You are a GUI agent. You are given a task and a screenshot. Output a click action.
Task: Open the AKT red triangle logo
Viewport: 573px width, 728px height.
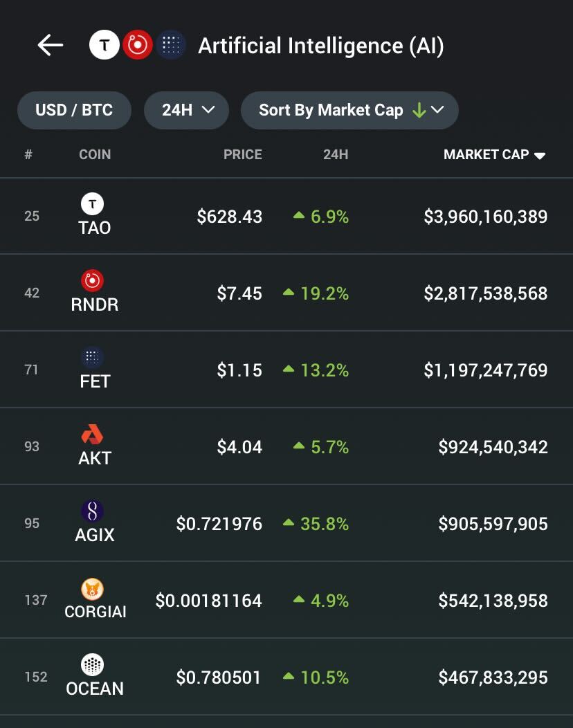pyautogui.click(x=93, y=434)
